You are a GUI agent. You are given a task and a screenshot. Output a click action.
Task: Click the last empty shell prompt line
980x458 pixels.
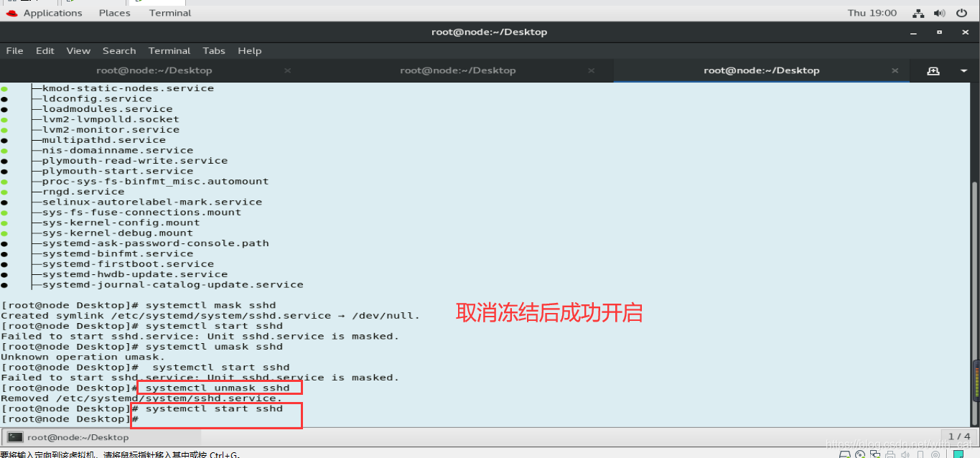click(70, 419)
